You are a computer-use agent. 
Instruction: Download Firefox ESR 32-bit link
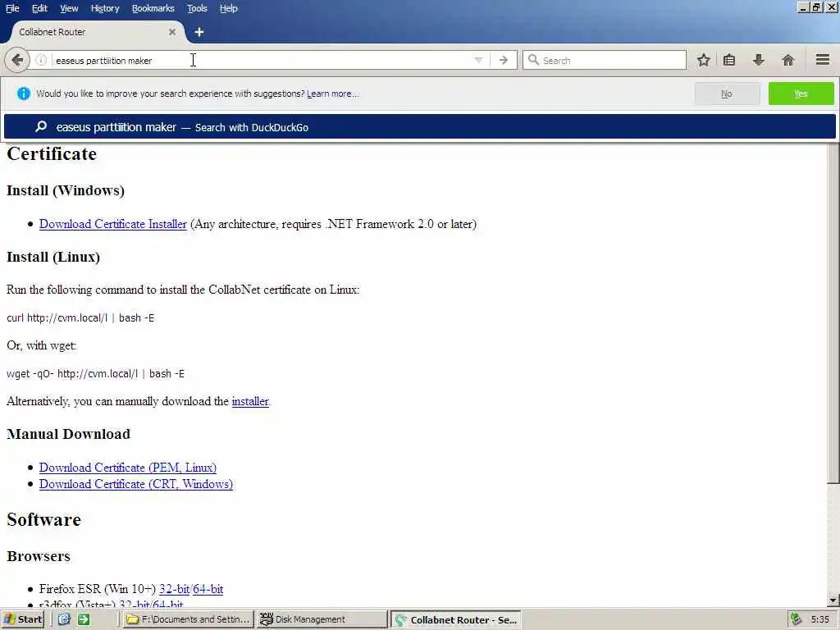(174, 589)
